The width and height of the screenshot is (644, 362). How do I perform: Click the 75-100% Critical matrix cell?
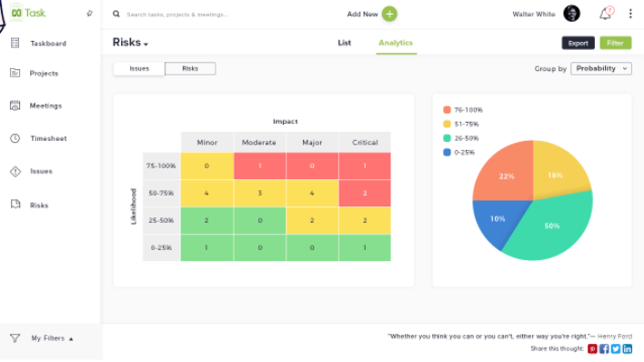[x=365, y=166]
